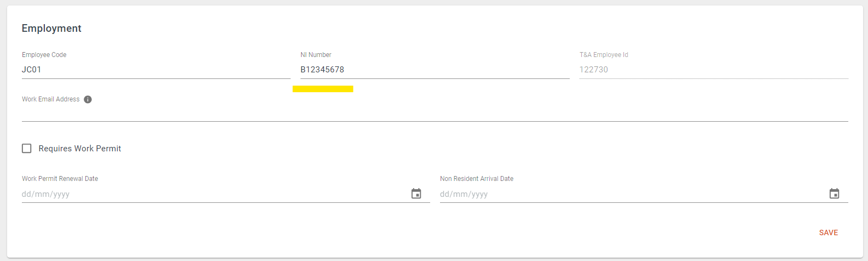Click the empty Work Email Address input
This screenshot has width=868, height=261.
point(435,113)
